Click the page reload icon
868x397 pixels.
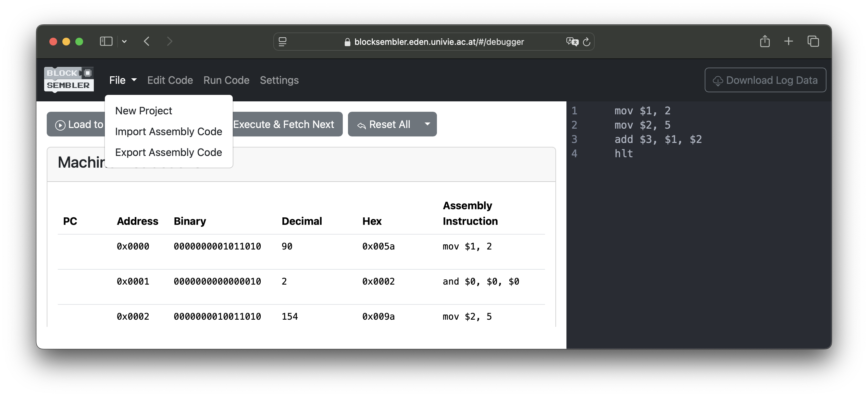(586, 42)
